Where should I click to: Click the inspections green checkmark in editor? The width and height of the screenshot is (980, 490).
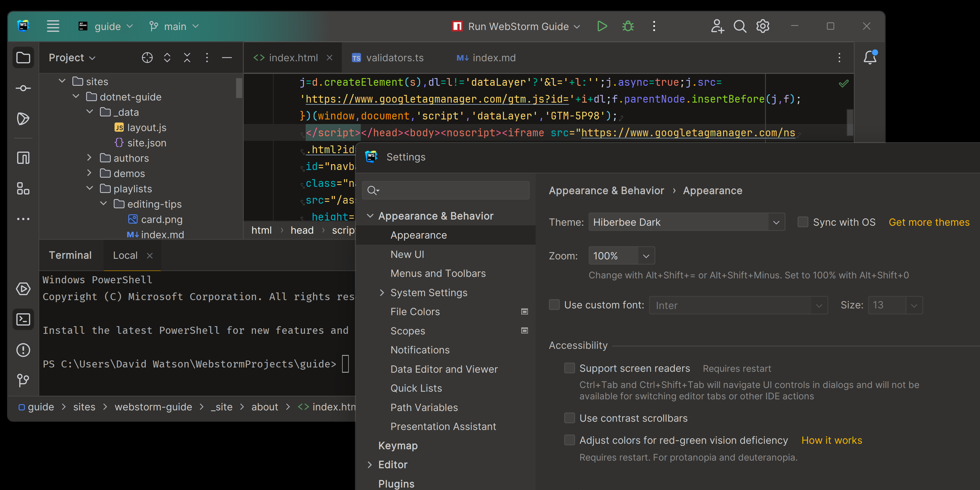[843, 83]
